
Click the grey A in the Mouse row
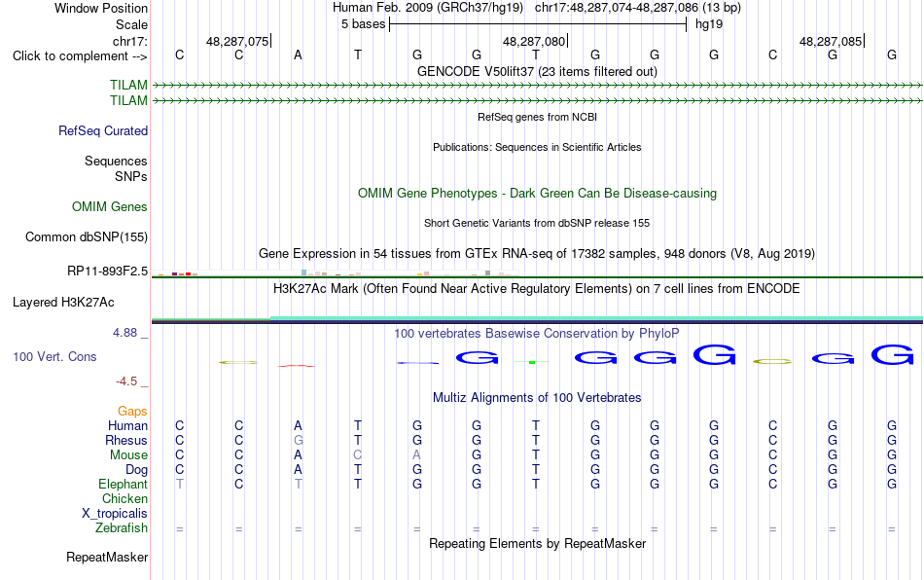[416, 455]
